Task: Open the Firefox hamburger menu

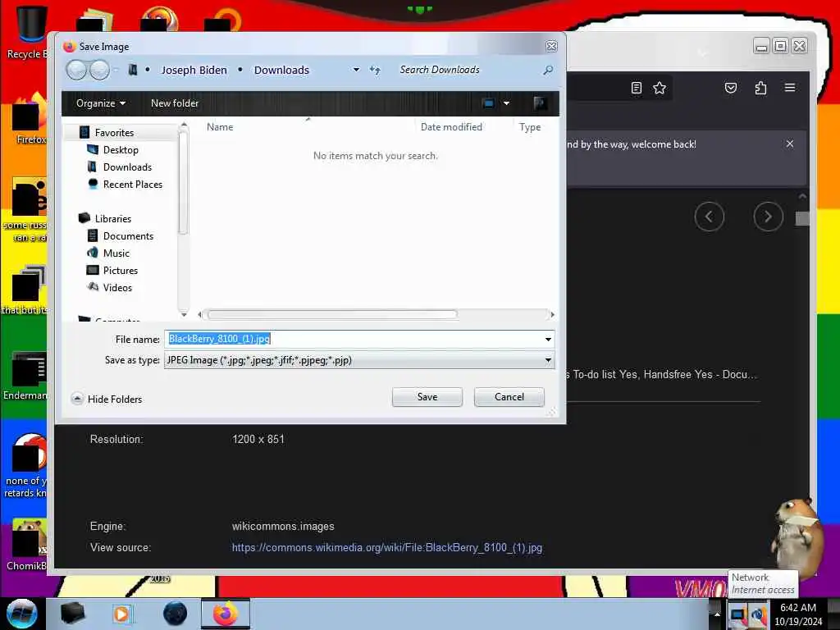Action: pos(790,87)
